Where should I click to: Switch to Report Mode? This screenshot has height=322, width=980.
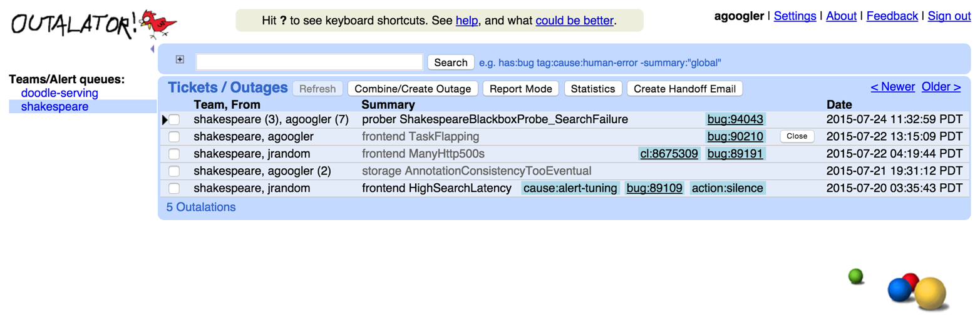click(x=521, y=89)
